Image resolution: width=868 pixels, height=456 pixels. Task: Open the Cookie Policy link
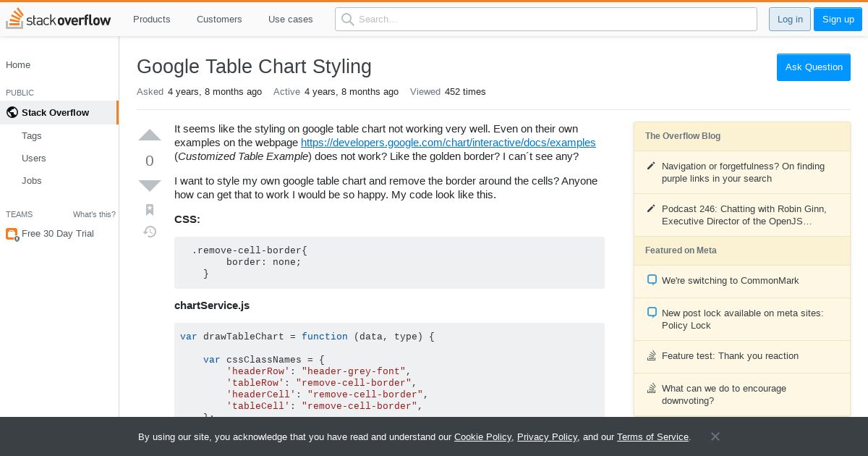(482, 436)
